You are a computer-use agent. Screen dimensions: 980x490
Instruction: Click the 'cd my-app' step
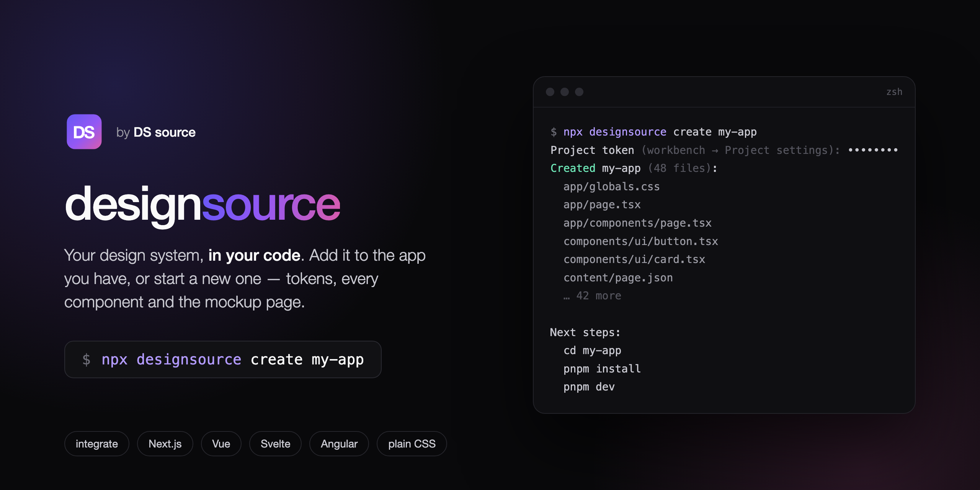[x=592, y=351]
